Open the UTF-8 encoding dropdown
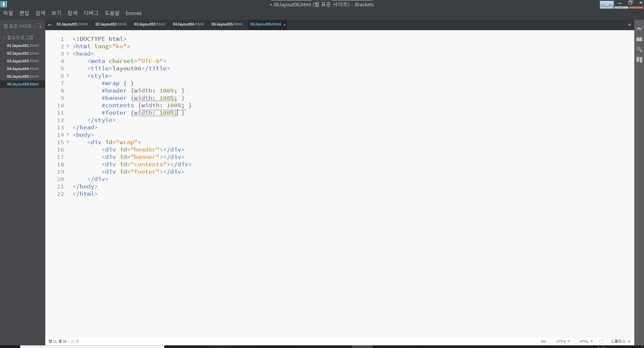This screenshot has width=644, height=348. click(x=563, y=341)
